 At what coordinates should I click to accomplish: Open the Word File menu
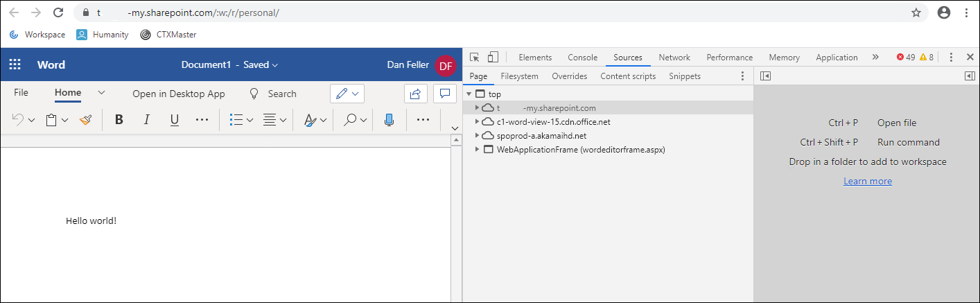point(21,92)
